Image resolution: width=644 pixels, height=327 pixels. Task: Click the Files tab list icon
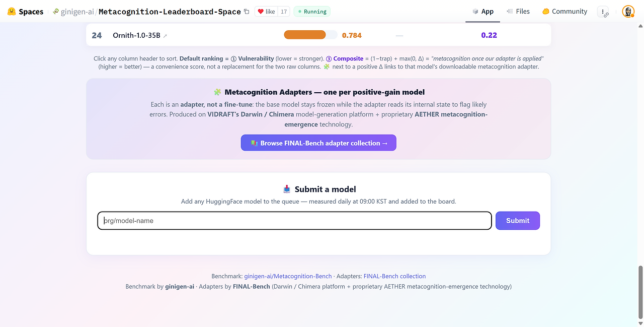[x=510, y=12]
